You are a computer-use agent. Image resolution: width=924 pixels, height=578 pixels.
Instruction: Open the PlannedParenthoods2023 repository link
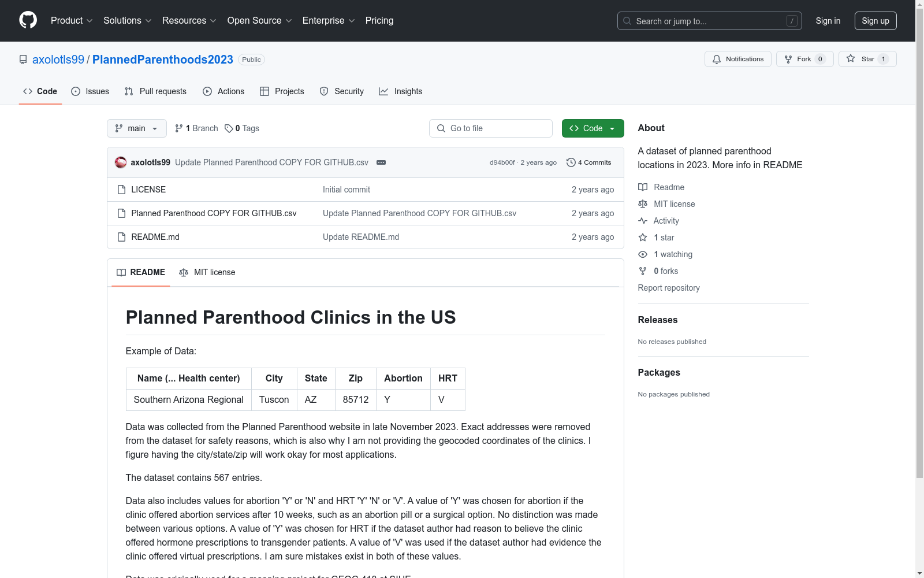(x=163, y=60)
